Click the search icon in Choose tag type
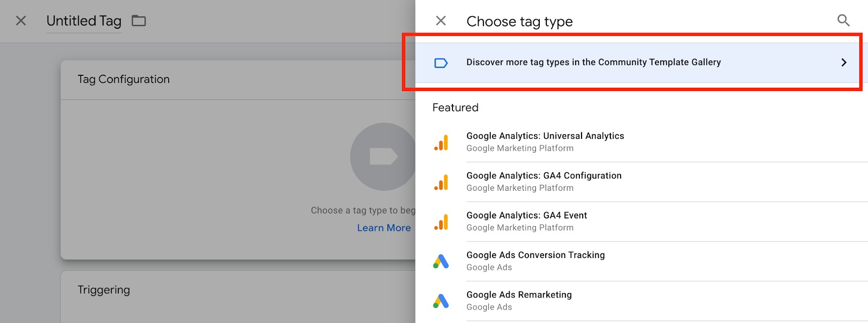 843,21
